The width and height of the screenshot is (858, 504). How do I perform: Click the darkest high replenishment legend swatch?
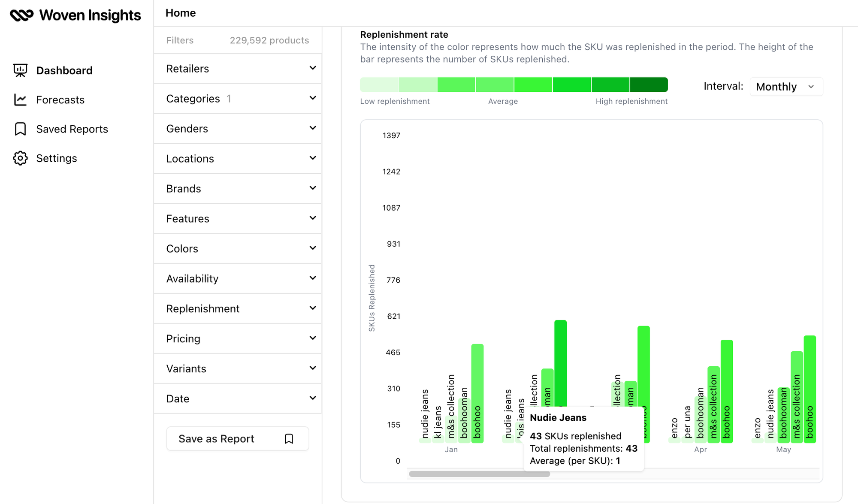[x=649, y=85]
